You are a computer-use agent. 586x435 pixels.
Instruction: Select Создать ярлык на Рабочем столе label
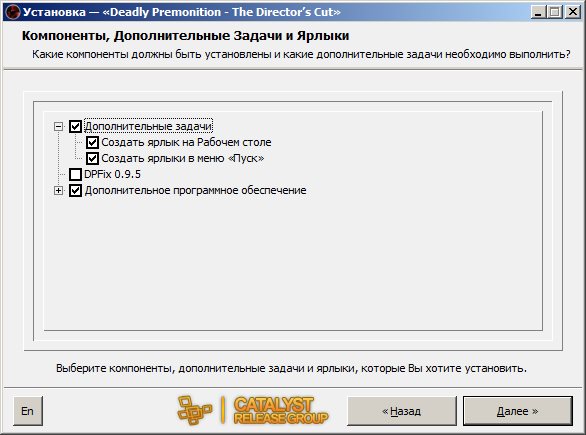(186, 142)
